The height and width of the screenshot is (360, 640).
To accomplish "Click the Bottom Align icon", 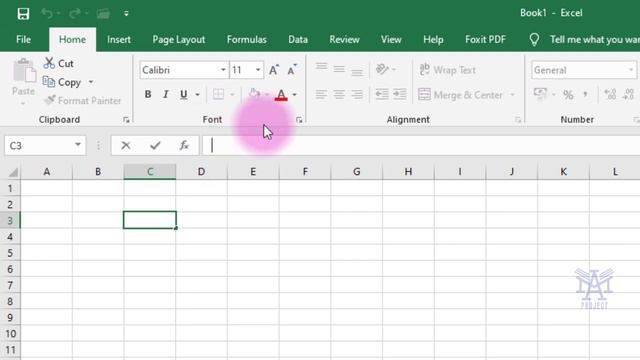I will click(357, 71).
